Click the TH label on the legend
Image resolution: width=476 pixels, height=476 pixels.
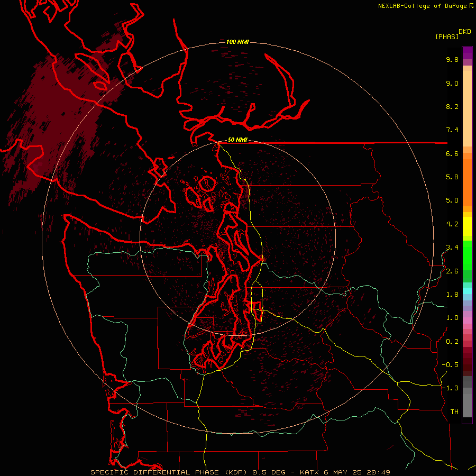point(454,412)
